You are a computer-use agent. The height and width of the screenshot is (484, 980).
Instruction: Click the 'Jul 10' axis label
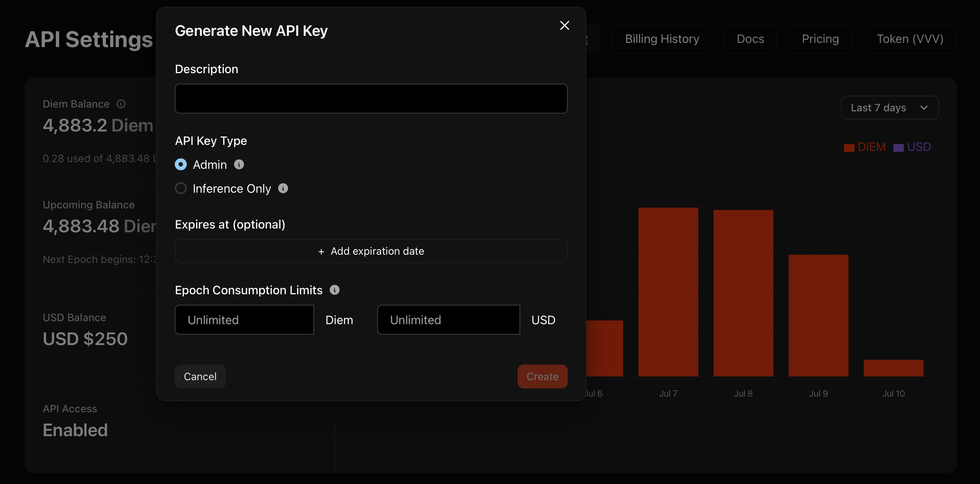[x=893, y=394]
